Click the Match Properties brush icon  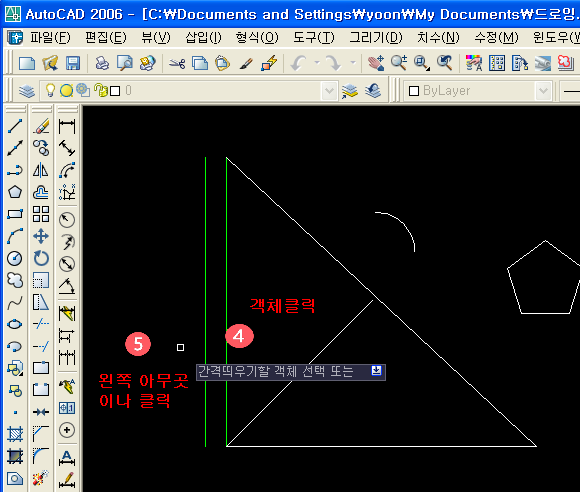pyautogui.click(x=246, y=63)
